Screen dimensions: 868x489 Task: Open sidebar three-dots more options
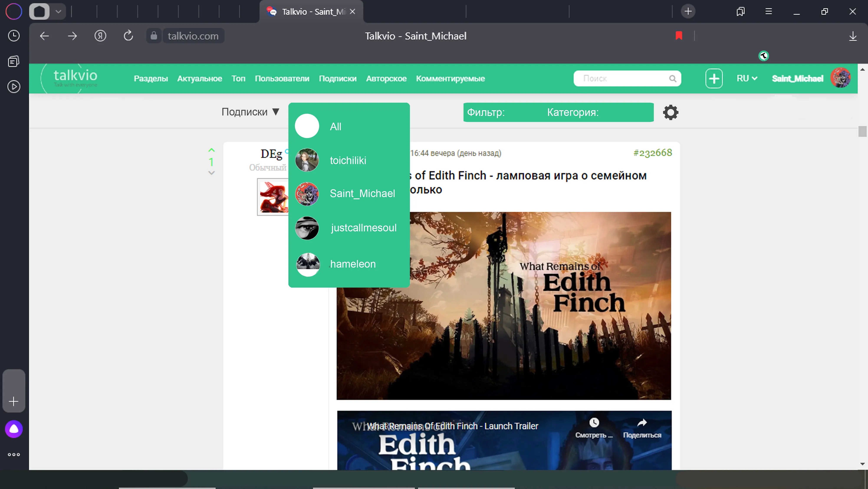coord(14,454)
